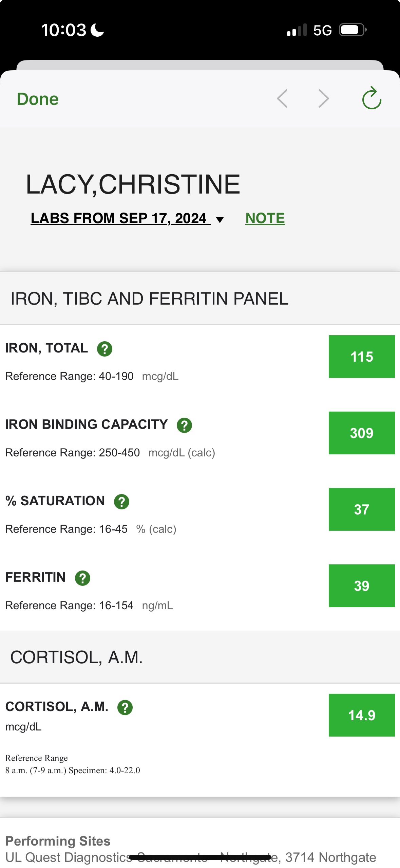Tap the 309 Iron Binding Capacity value
This screenshot has height=868, width=400.
[362, 433]
